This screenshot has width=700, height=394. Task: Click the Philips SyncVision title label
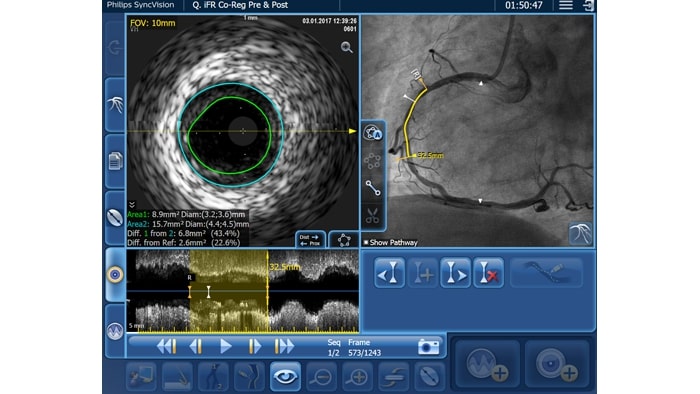click(140, 5)
